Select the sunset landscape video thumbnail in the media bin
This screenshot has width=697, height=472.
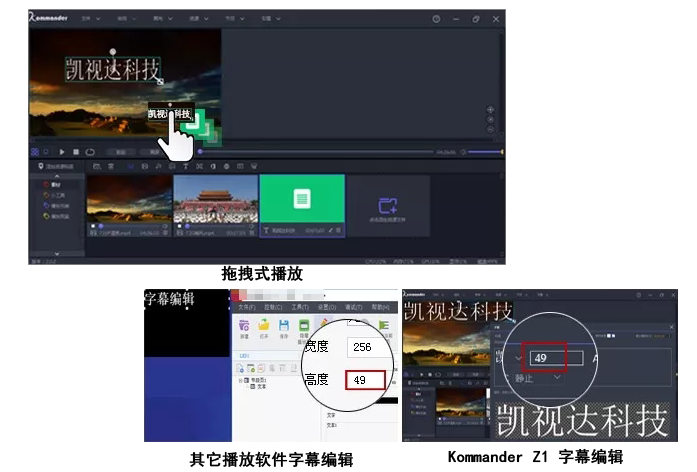[129, 199]
